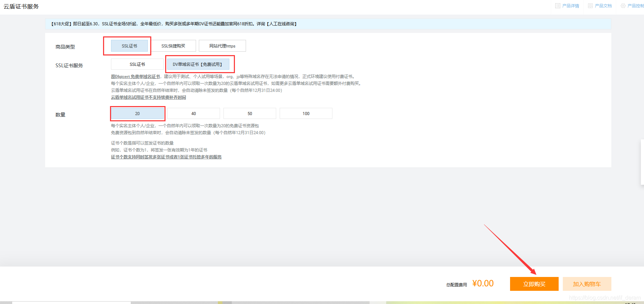Open the 产品文档 link
This screenshot has height=304, width=644.
tap(603, 6)
